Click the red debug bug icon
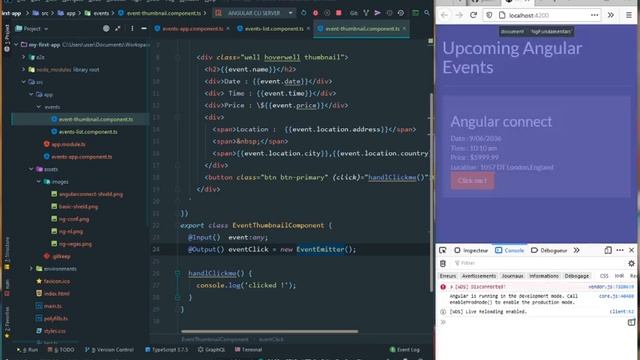The image size is (640, 360). 315,13
